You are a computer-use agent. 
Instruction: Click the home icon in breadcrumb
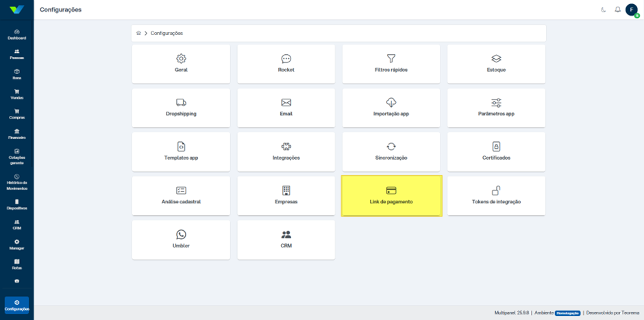[139, 33]
